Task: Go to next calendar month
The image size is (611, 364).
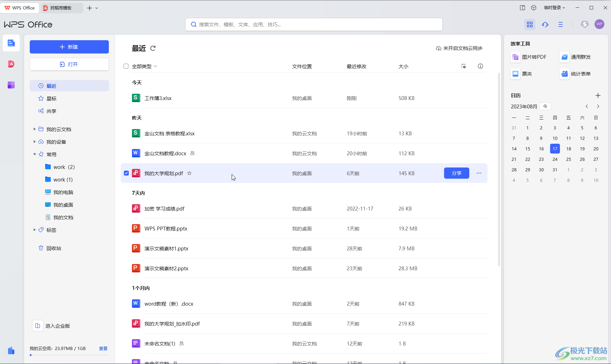Action: tap(598, 106)
